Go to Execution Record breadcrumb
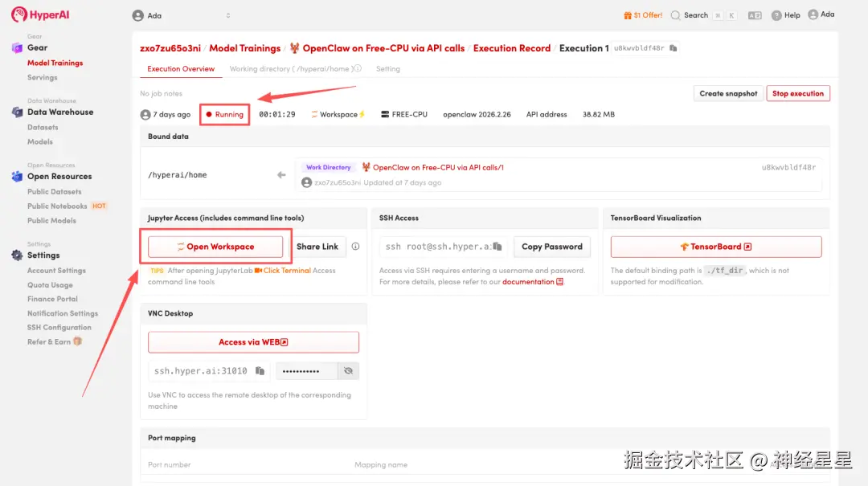Viewport: 868px width, 486px height. pyautogui.click(x=511, y=48)
